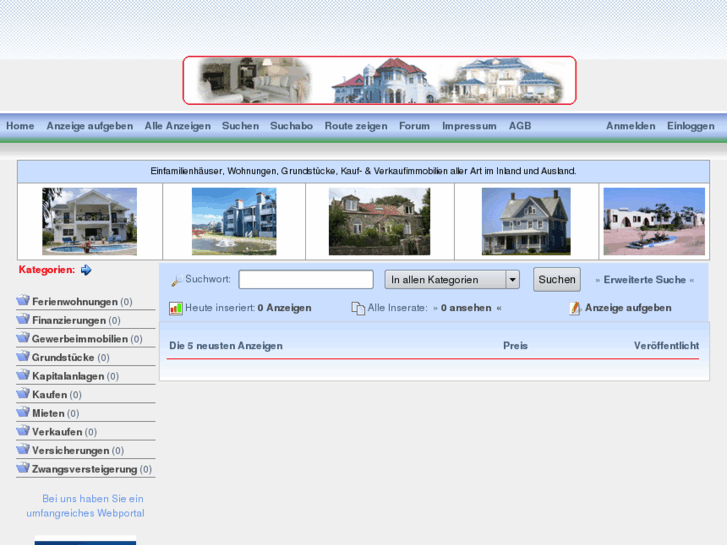Click the Anzeige aufgeben link in search panel
Viewport: 727px width, 545px height.
tap(628, 308)
